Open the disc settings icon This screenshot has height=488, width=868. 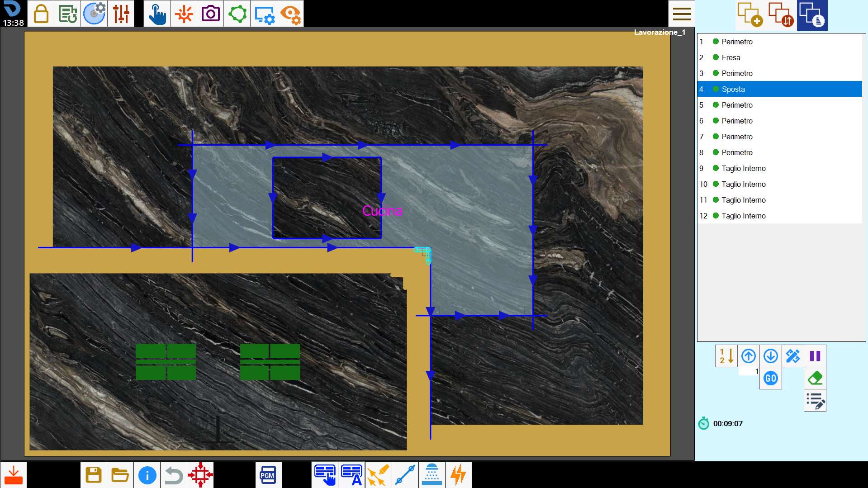[94, 14]
